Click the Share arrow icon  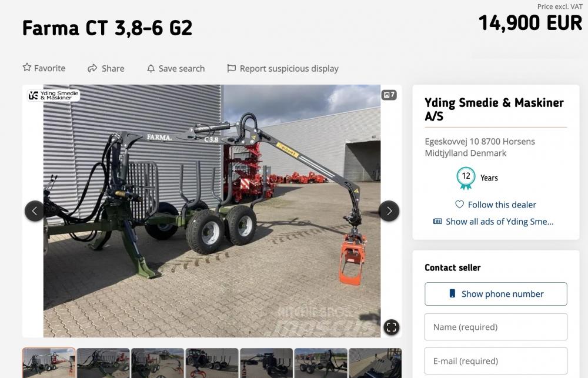tap(92, 68)
